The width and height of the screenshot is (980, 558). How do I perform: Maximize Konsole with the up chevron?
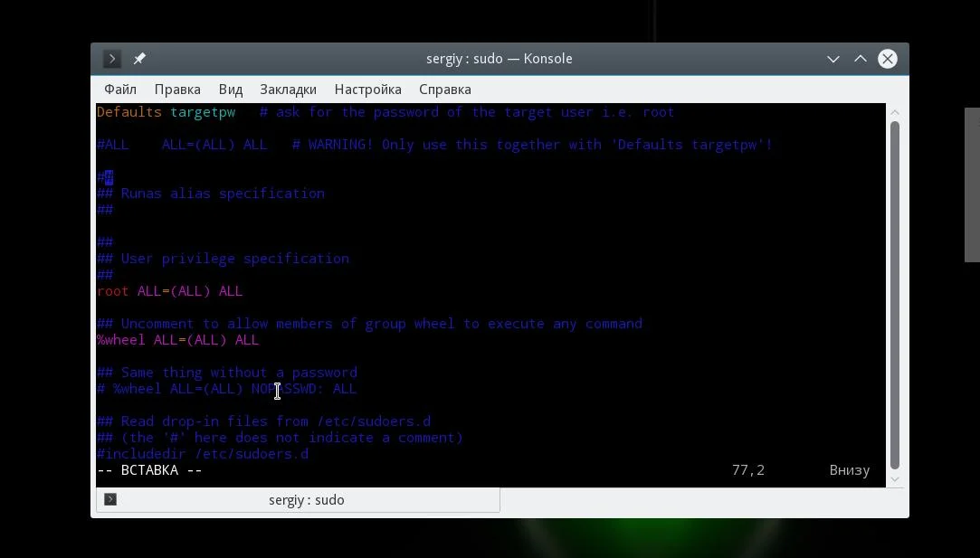click(x=861, y=59)
